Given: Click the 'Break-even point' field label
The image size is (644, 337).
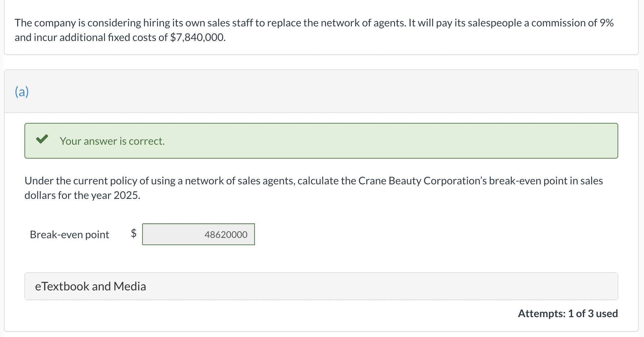Looking at the screenshot, I should [69, 235].
